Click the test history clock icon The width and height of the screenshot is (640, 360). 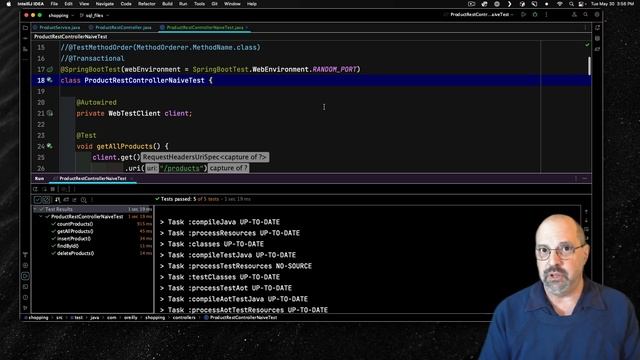pyautogui.click(x=84, y=200)
